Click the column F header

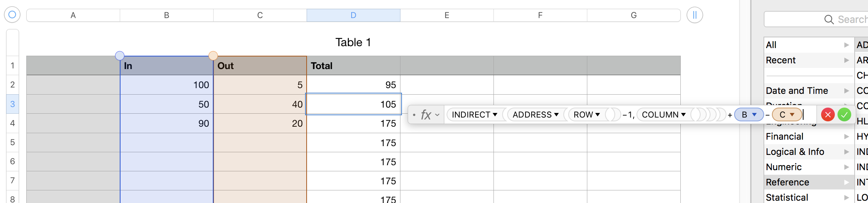(x=540, y=15)
